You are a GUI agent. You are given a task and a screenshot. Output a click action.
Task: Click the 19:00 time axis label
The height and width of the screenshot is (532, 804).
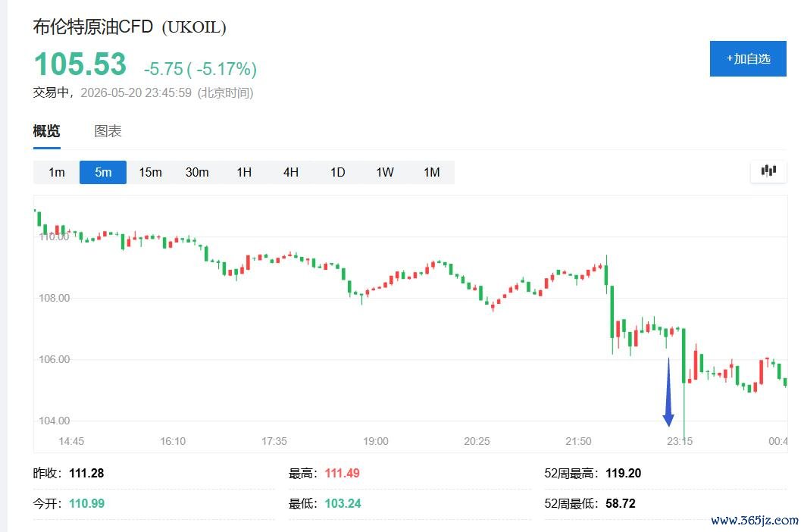(375, 441)
